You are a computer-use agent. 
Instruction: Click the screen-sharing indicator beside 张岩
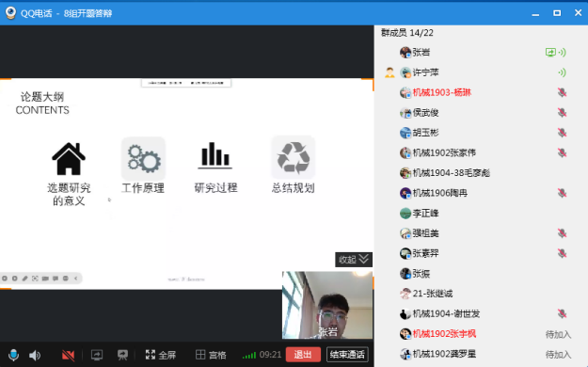pyautogui.click(x=550, y=52)
